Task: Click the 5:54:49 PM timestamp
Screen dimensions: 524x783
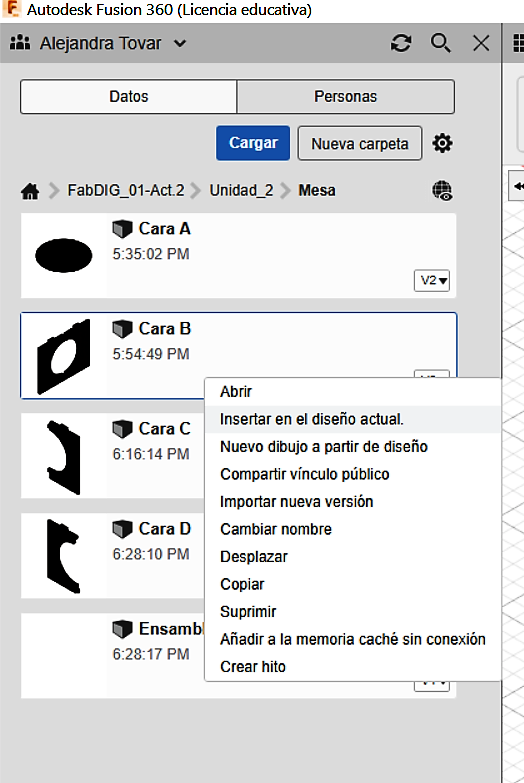Action: (151, 354)
